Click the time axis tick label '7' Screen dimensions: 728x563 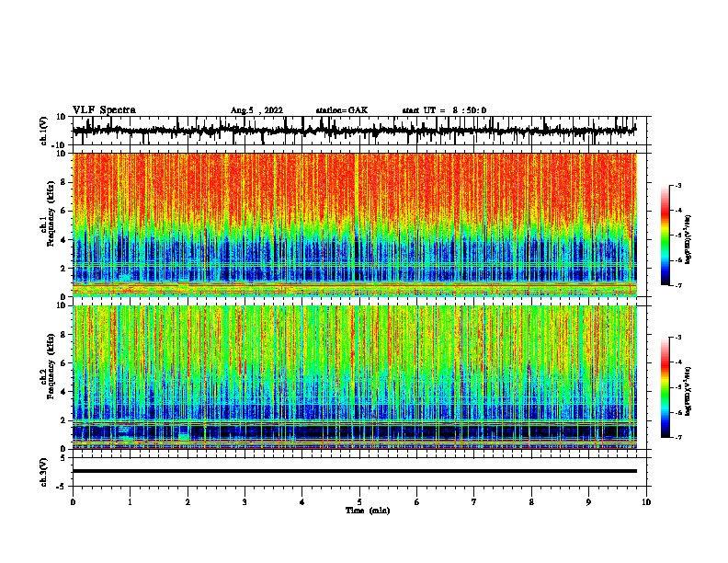click(x=474, y=502)
